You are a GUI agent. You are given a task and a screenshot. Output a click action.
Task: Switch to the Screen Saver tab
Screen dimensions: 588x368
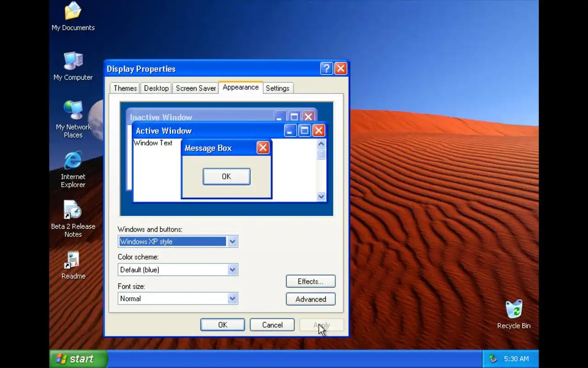(x=196, y=88)
